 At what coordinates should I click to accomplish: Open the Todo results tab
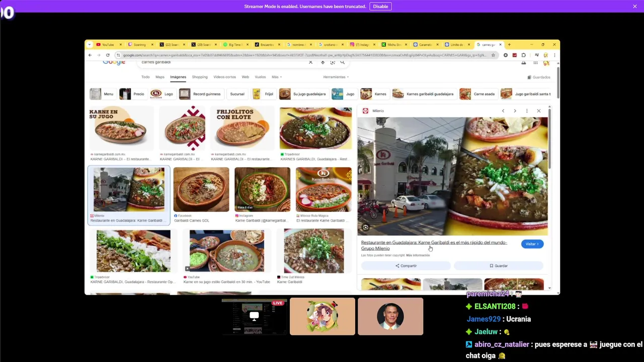[145, 77]
